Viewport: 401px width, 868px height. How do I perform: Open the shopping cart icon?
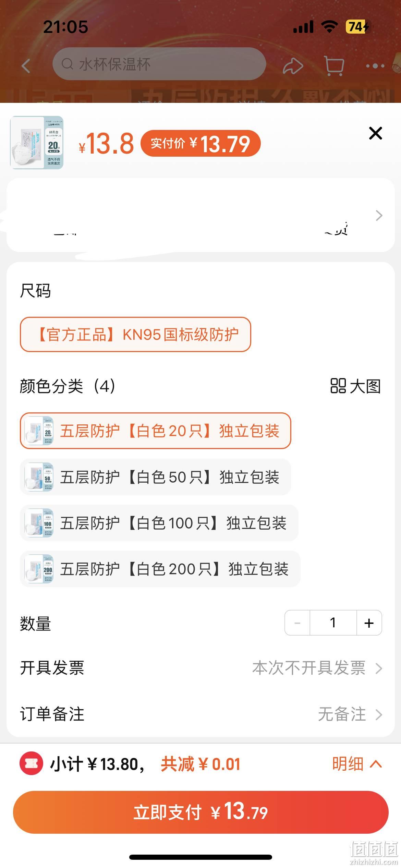[x=333, y=65]
